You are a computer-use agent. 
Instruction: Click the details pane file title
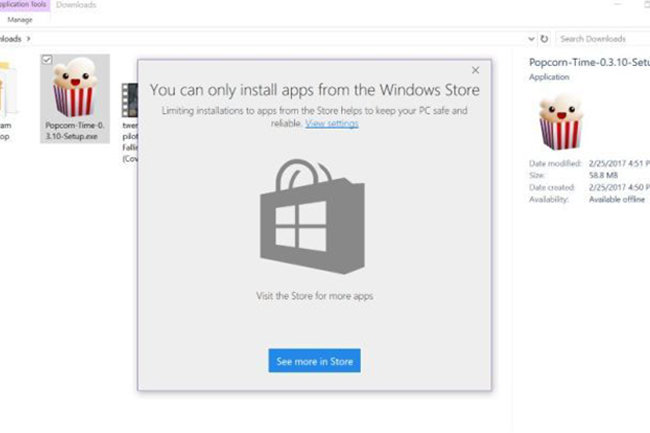point(588,62)
